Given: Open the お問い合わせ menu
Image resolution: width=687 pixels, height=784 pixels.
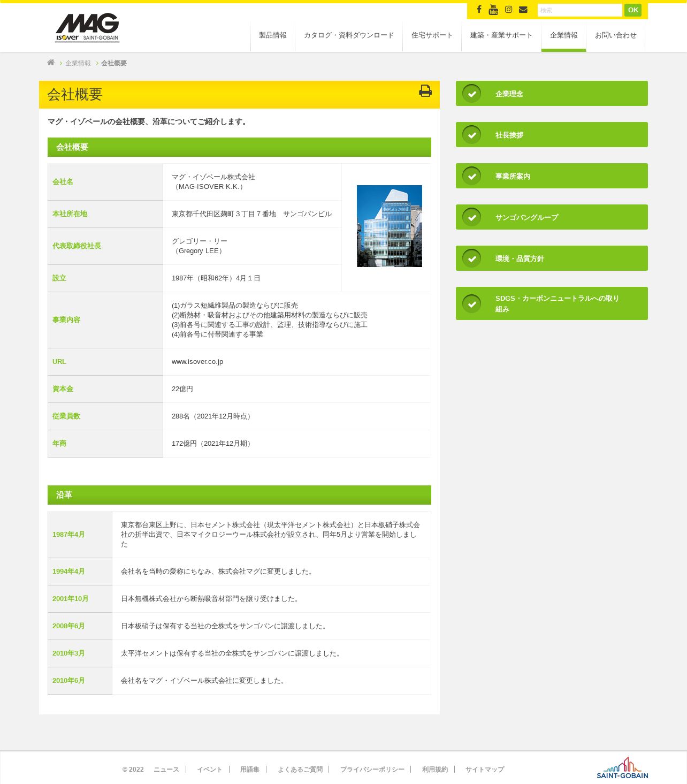Looking at the screenshot, I should coord(616,35).
